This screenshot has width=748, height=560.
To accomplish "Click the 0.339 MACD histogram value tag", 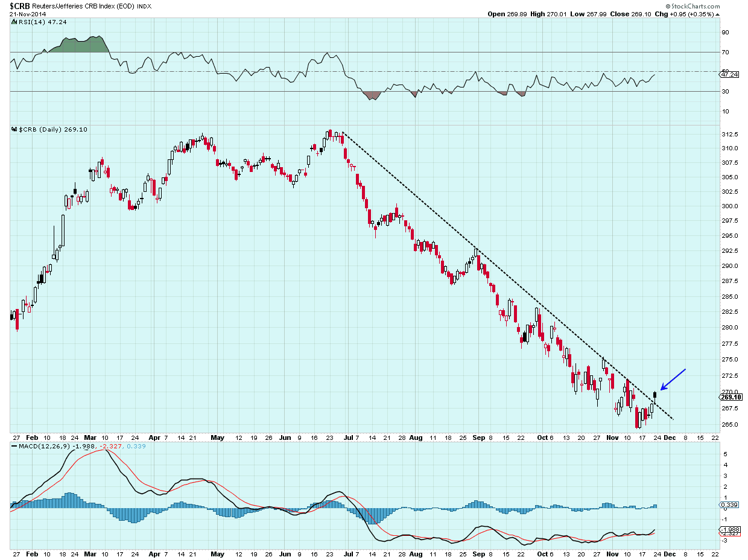I will coord(728,504).
